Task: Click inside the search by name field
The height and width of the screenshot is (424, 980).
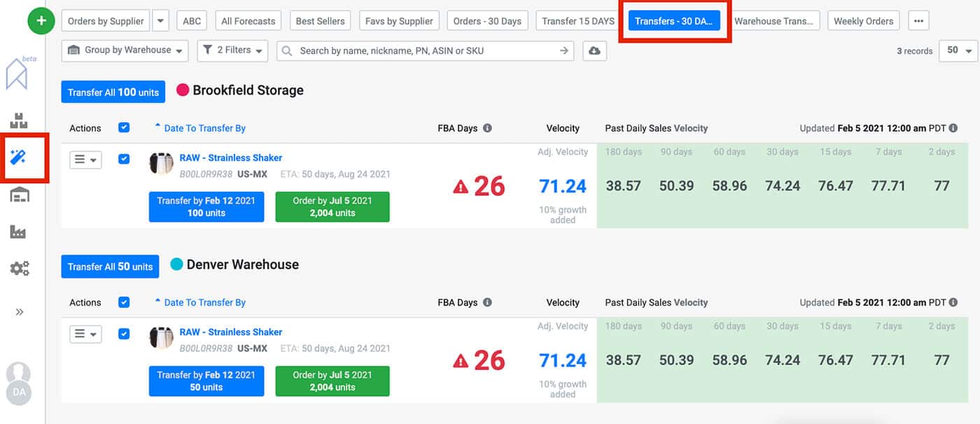Action: click(420, 50)
